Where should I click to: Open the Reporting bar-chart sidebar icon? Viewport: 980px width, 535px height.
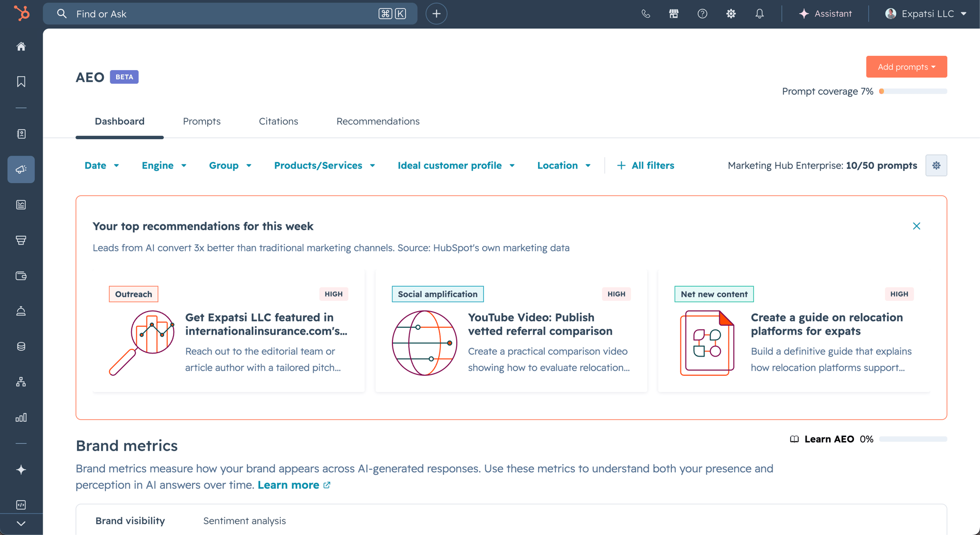(x=21, y=417)
